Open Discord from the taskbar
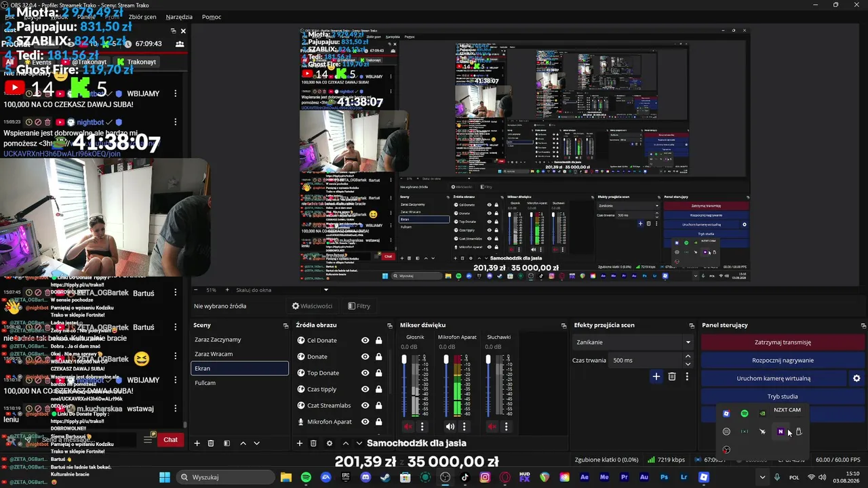The image size is (868, 488). point(366,477)
